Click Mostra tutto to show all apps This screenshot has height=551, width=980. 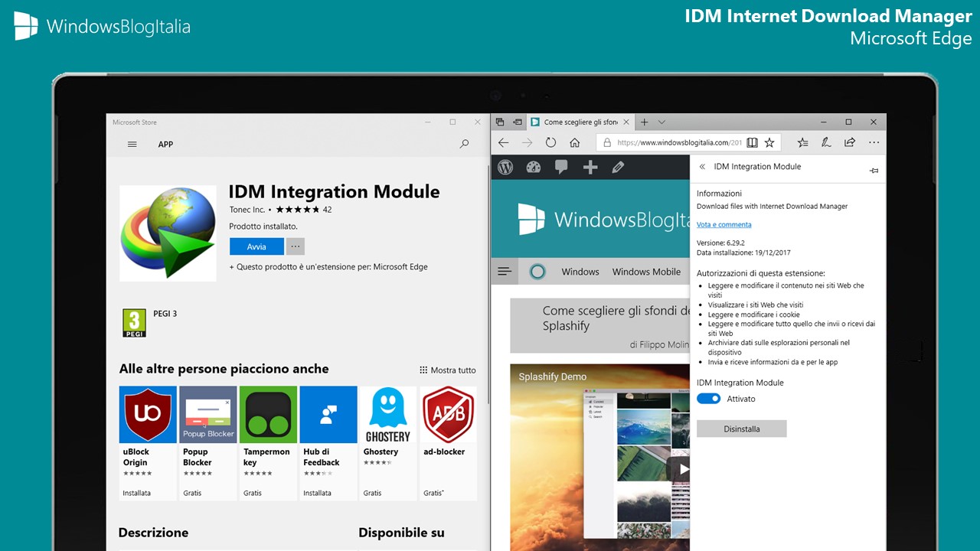[448, 370]
